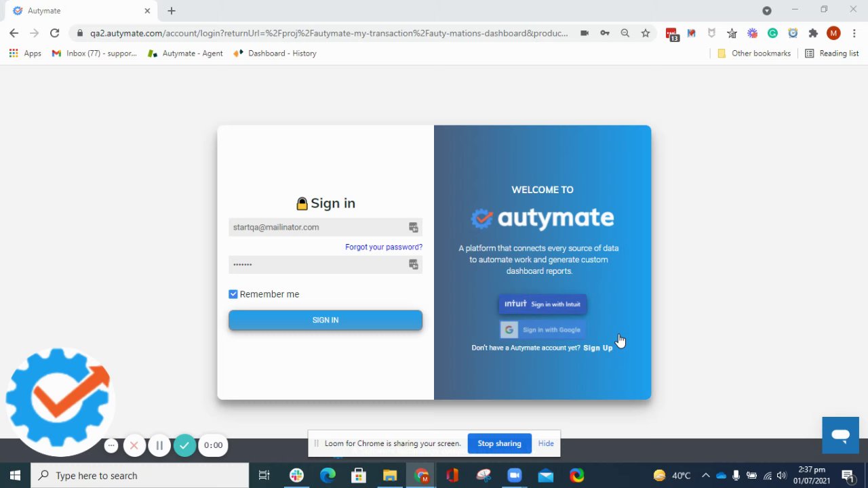This screenshot has height=488, width=868.
Task: Open File Explorer from taskbar
Action: point(390,476)
